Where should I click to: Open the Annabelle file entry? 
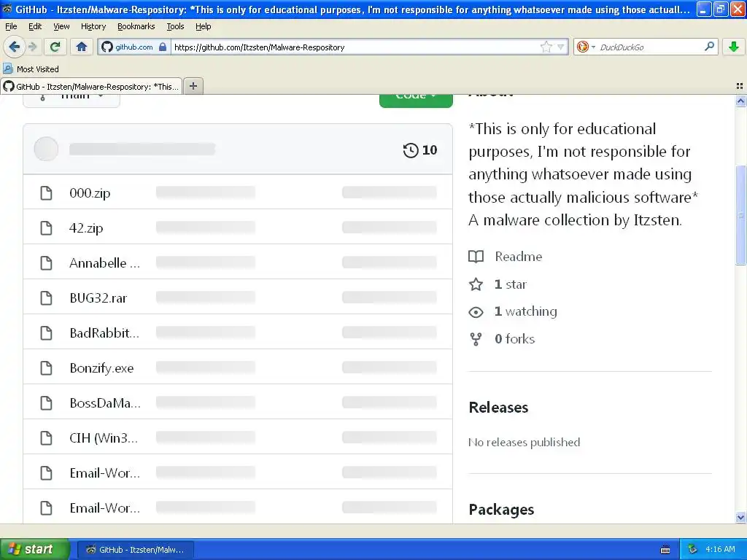point(104,262)
